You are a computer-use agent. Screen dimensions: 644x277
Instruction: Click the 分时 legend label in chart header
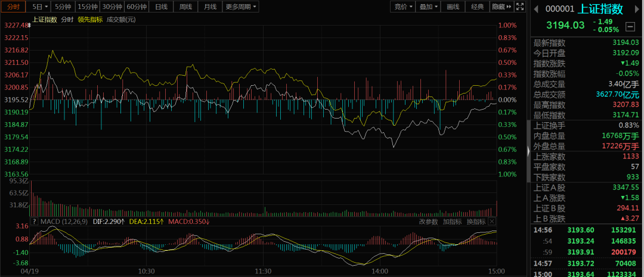67,19
